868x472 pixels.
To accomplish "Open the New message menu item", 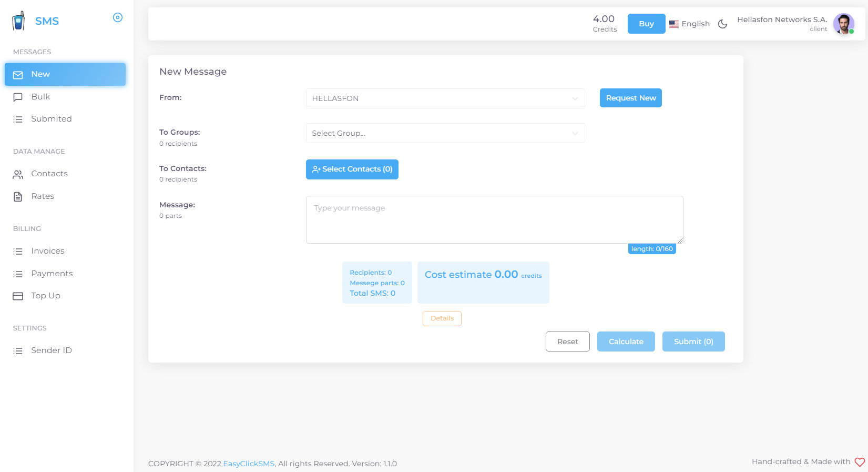I will (x=65, y=74).
